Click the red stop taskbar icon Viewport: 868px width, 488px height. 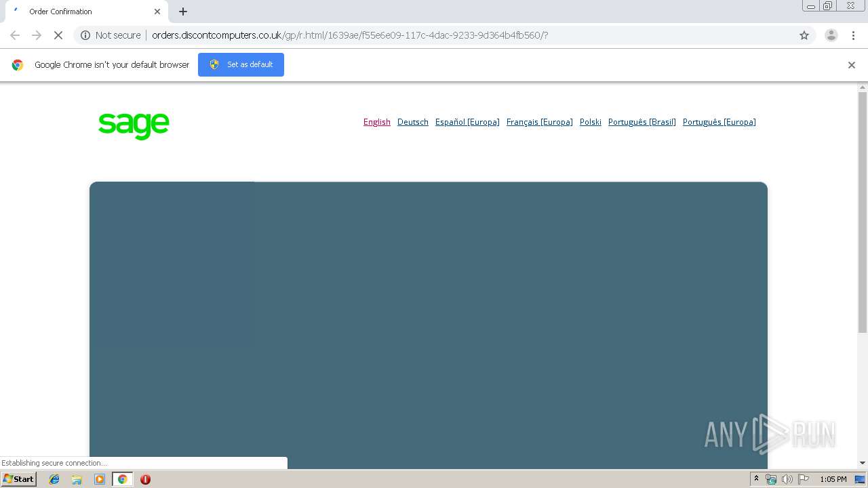point(145,479)
